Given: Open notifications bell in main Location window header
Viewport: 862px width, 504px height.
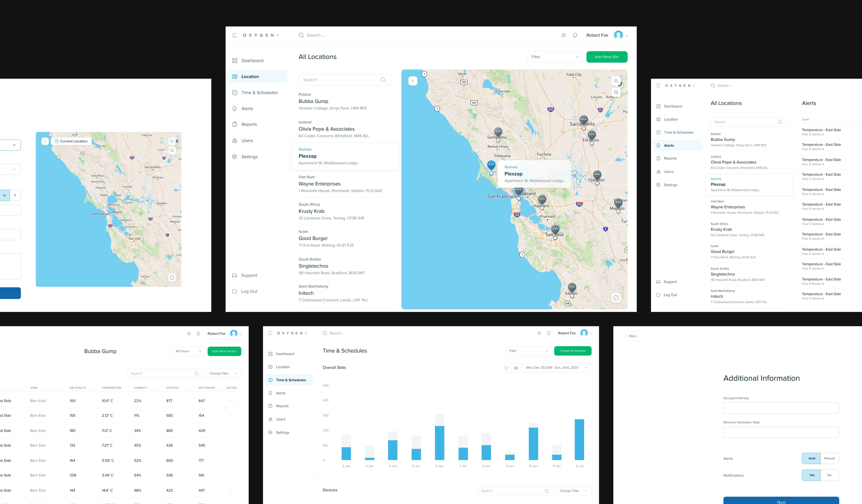Looking at the screenshot, I should tap(575, 35).
